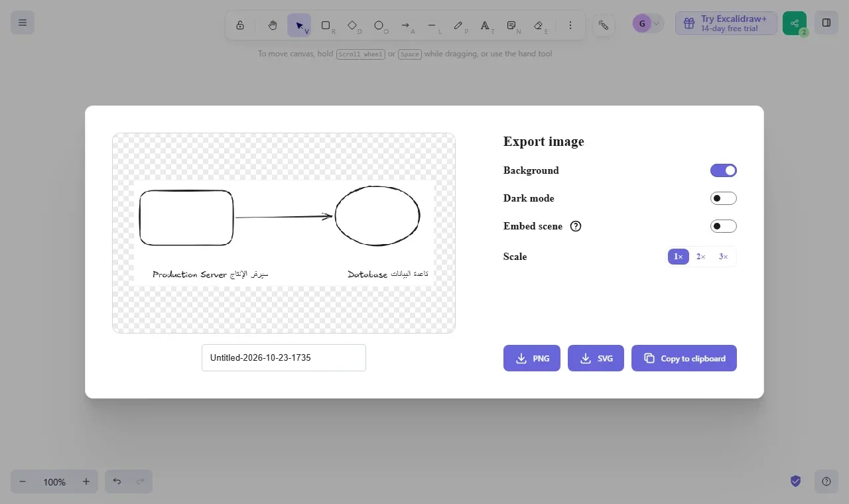Select the Rectangle shape tool

(x=326, y=25)
